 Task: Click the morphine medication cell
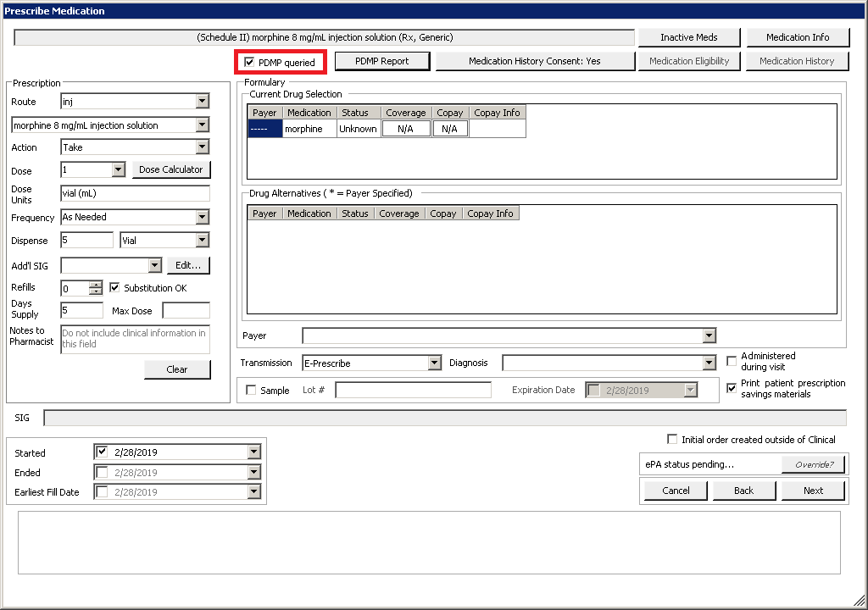pos(309,129)
